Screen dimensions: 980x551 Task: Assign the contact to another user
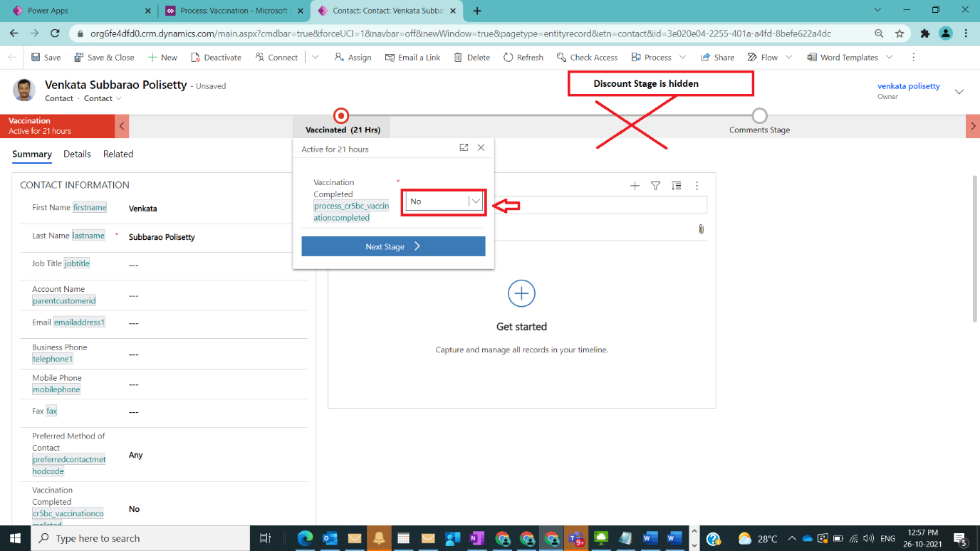pos(352,57)
